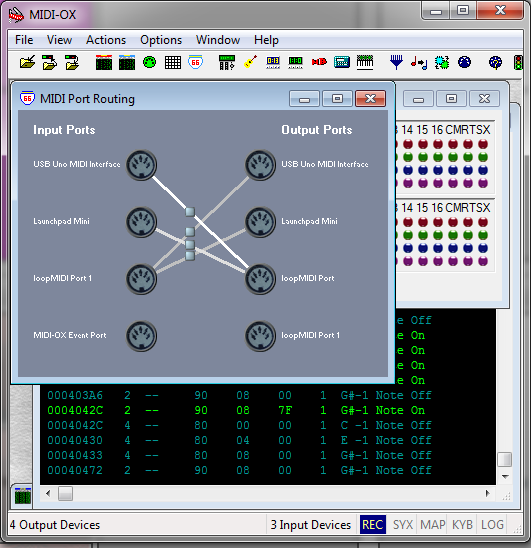Toggle the LOG indicator in status bar
The width and height of the screenshot is (531, 548).
pos(492,525)
